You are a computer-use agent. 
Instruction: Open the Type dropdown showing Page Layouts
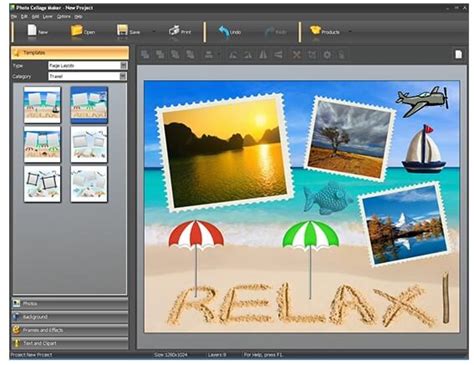coord(87,66)
